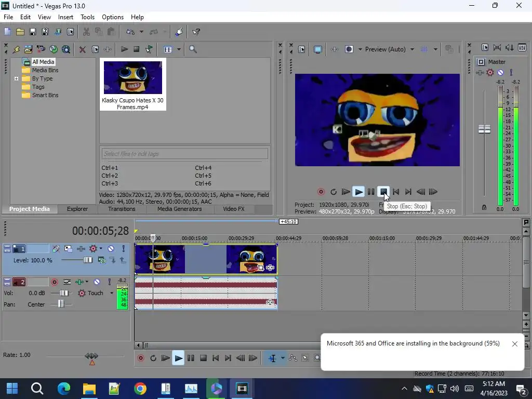The width and height of the screenshot is (532, 399).
Task: Start media preview in Project Media toolbar
Action: (x=124, y=49)
